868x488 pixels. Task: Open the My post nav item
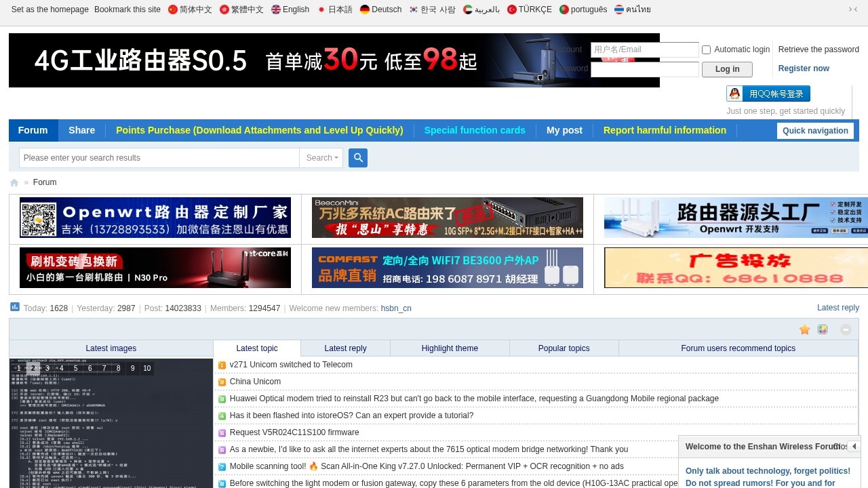tap(564, 130)
